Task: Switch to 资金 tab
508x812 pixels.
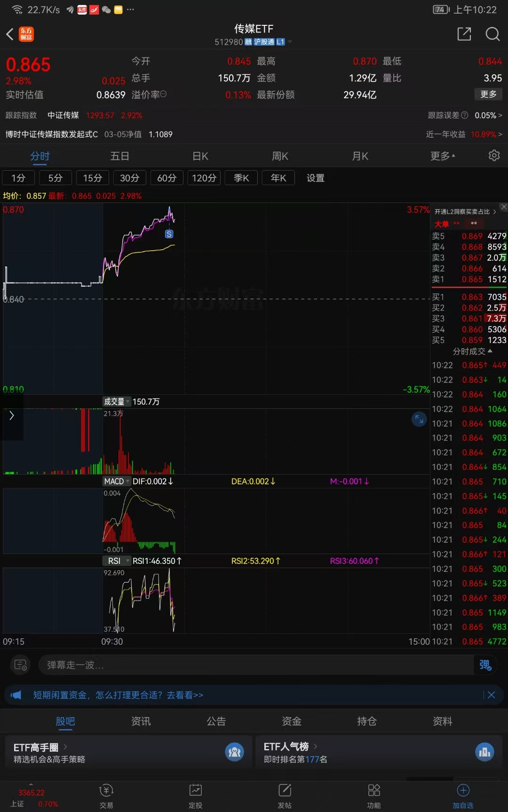Action: [x=292, y=721]
